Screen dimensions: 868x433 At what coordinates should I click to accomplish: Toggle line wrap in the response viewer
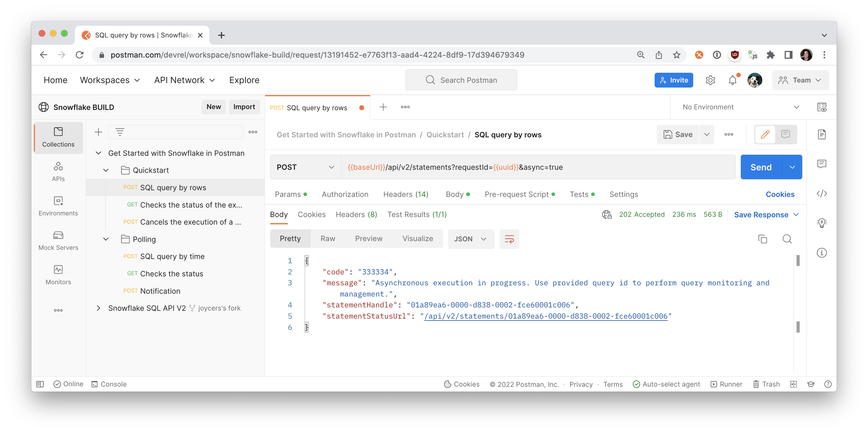509,239
